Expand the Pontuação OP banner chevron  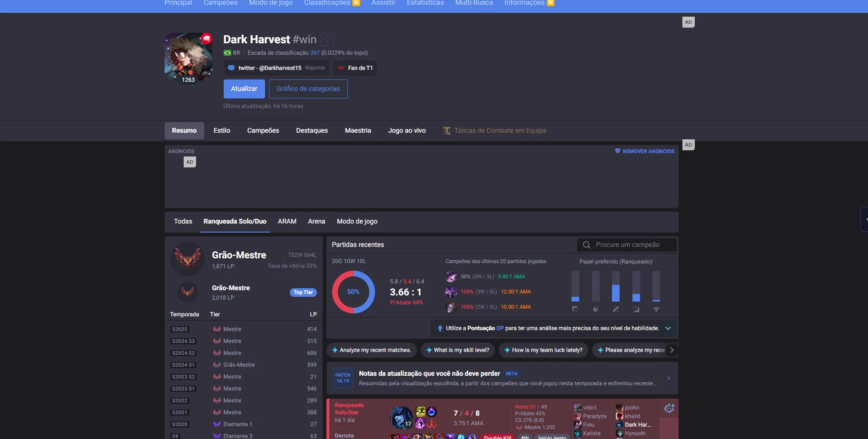coord(668,328)
